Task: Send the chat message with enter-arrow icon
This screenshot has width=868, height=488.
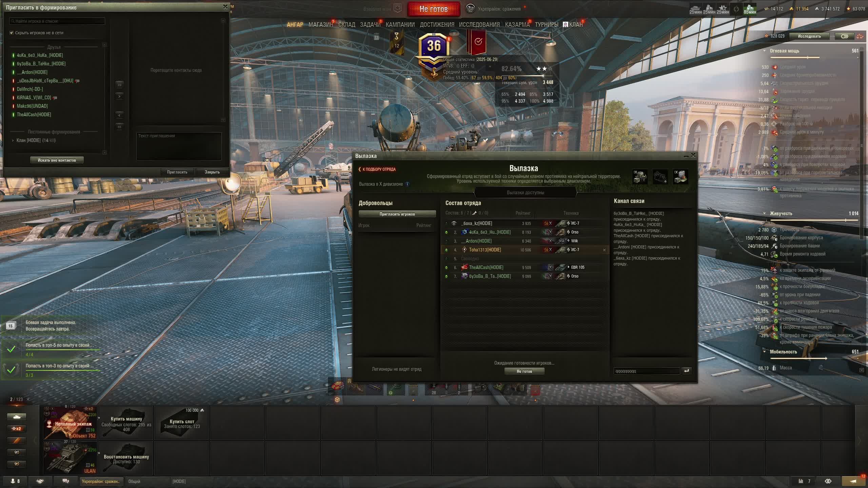Action: [687, 371]
